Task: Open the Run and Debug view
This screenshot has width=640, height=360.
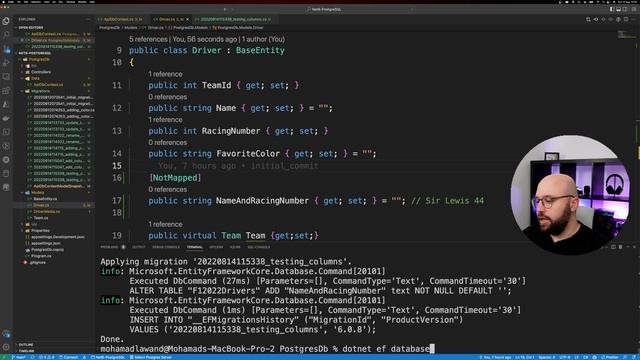Action: [x=6, y=63]
